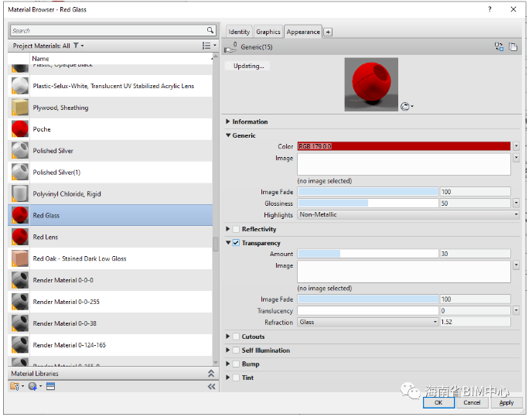The height and width of the screenshot is (417, 532).
Task: Expand the Bump section arrow
Action: (228, 364)
